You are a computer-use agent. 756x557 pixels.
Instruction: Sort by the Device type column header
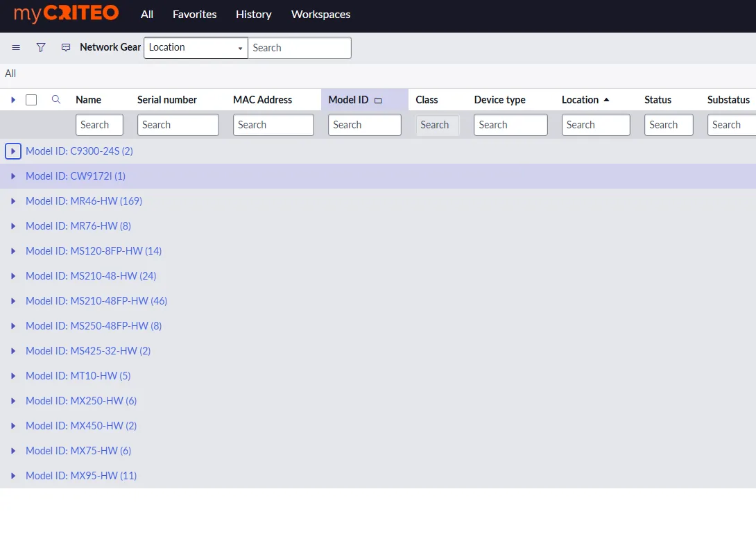499,100
